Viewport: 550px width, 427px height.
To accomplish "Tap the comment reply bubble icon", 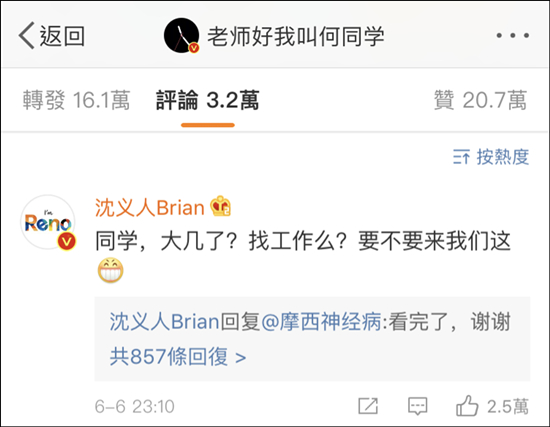I will (417, 406).
